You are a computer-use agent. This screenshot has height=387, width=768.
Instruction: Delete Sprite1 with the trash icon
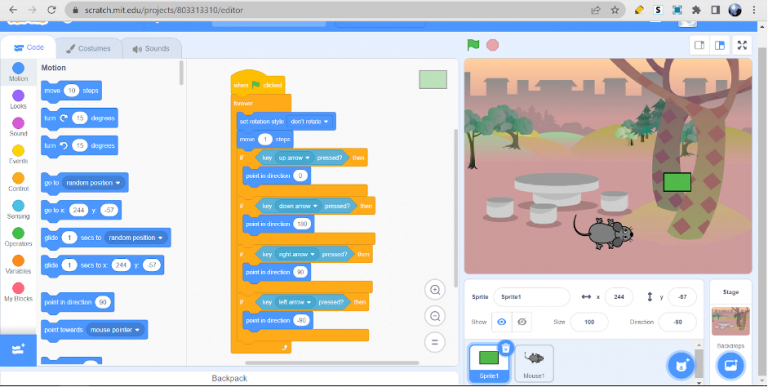click(x=506, y=348)
